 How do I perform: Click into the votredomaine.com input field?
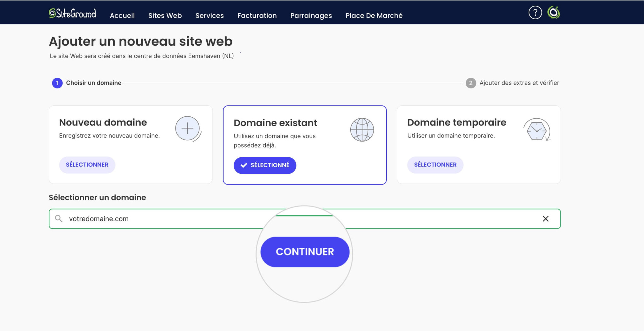305,219
